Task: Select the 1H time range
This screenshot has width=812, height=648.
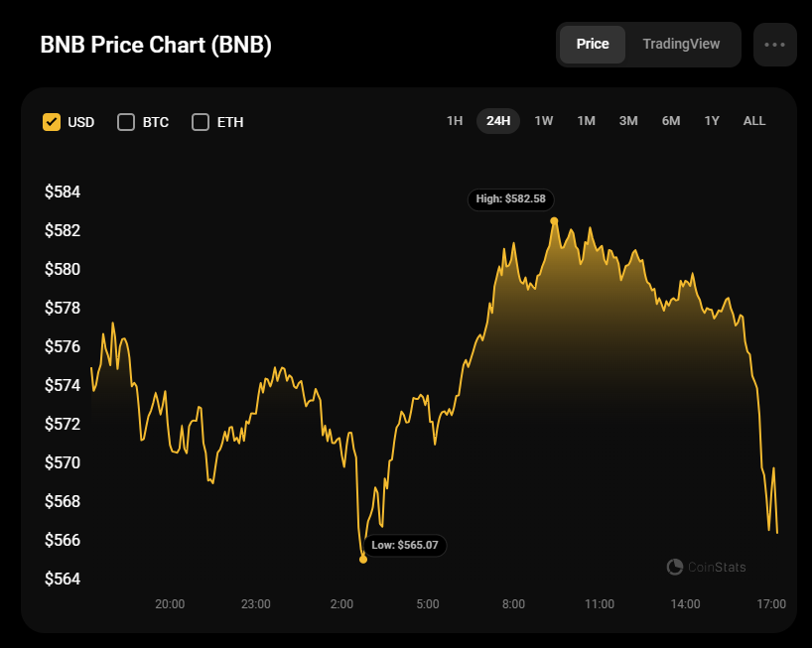Action: click(455, 121)
